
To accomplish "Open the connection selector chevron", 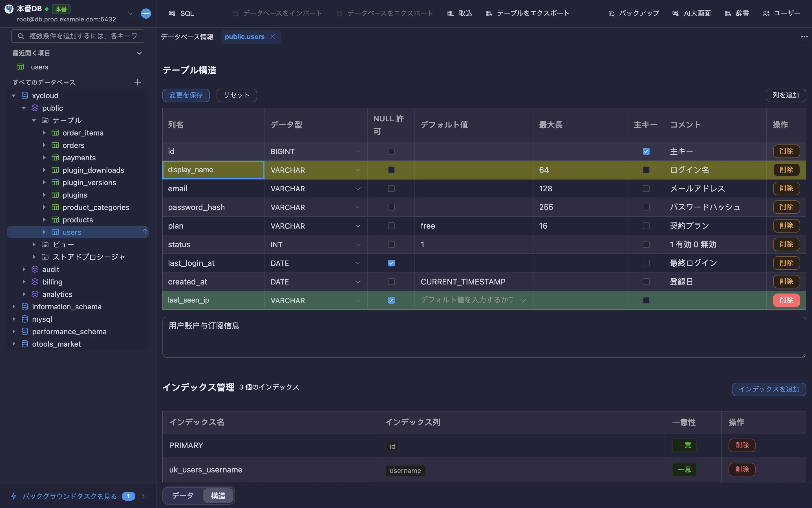I will (x=130, y=14).
